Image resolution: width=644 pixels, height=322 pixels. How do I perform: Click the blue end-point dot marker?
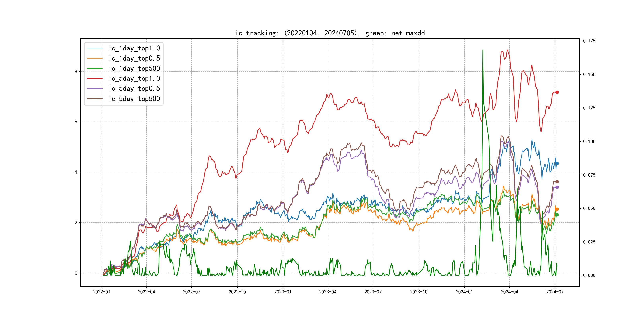(557, 164)
